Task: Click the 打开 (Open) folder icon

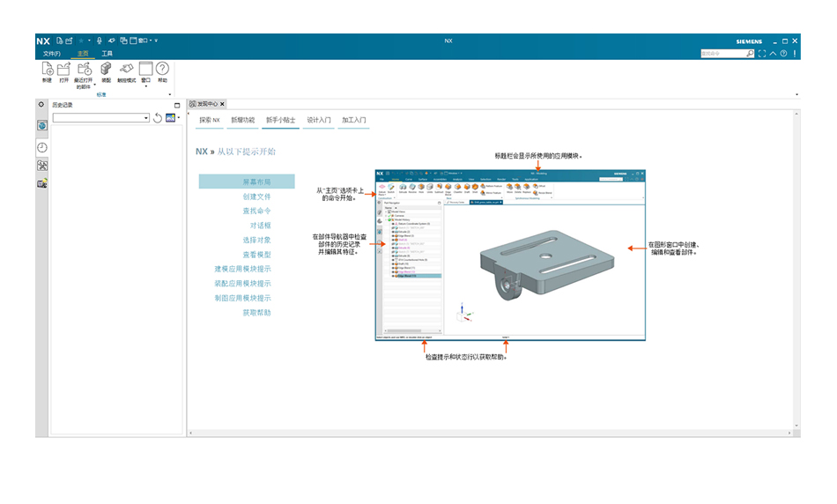Action: [x=63, y=69]
